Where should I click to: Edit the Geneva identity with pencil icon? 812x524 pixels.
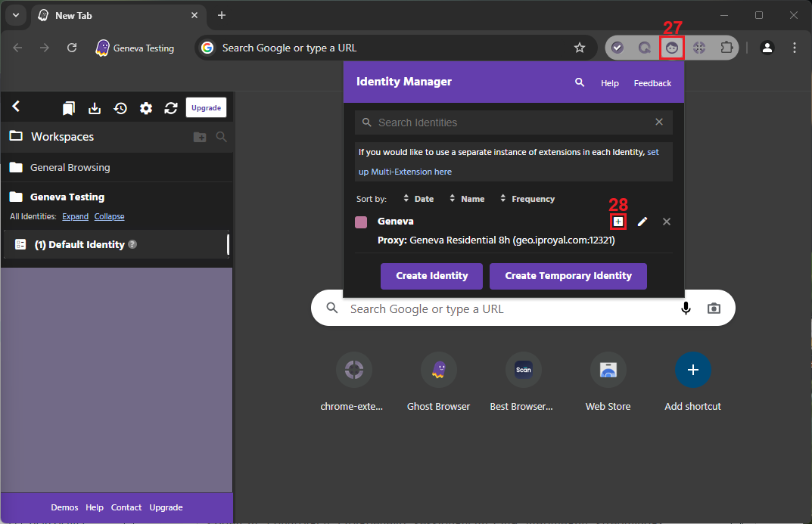(x=642, y=222)
